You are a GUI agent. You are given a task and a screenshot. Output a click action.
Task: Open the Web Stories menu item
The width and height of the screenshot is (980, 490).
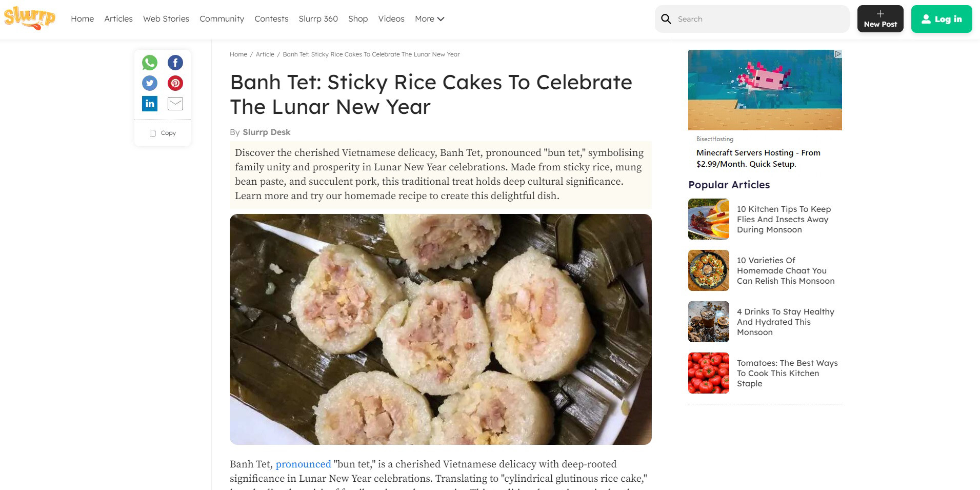(x=166, y=19)
